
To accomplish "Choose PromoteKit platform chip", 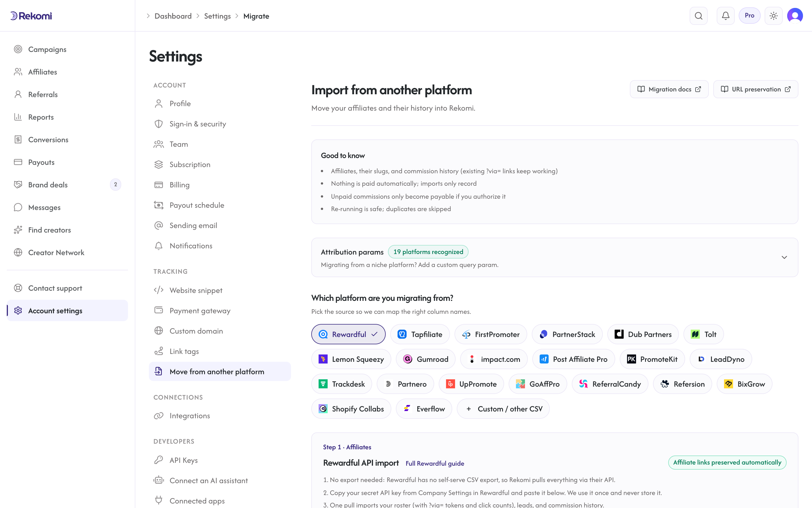I will [x=652, y=359].
